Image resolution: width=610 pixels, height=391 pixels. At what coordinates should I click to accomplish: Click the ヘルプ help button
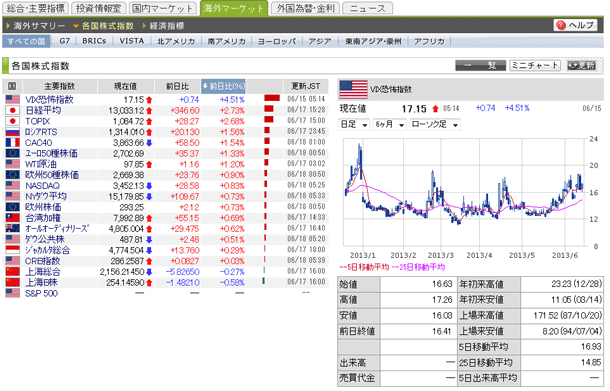point(576,25)
